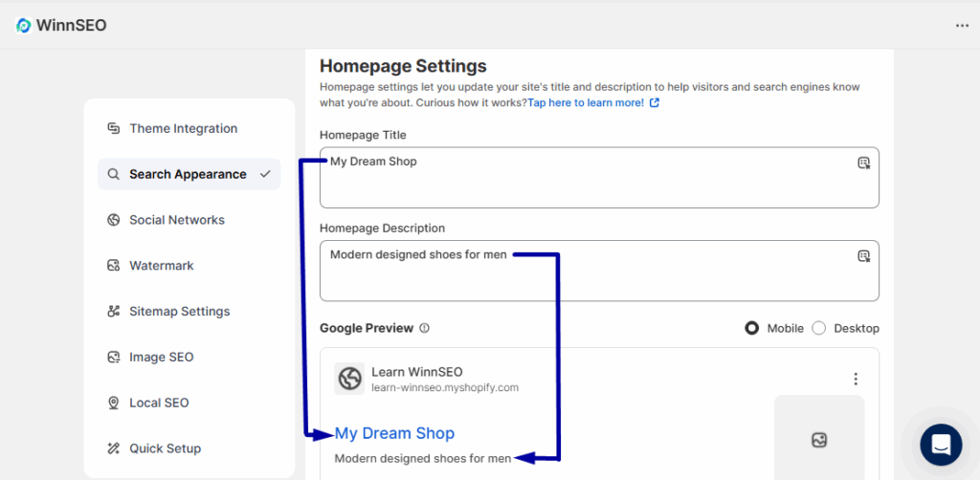Select the Desktop preview radio button
This screenshot has width=980, height=480.
(819, 328)
